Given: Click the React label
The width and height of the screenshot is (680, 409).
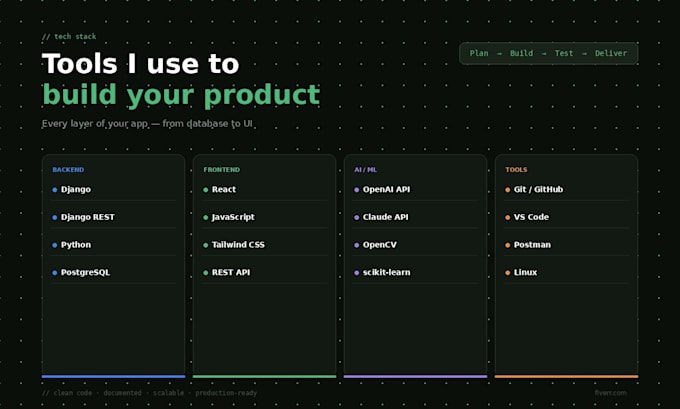Looking at the screenshot, I should coord(224,189).
